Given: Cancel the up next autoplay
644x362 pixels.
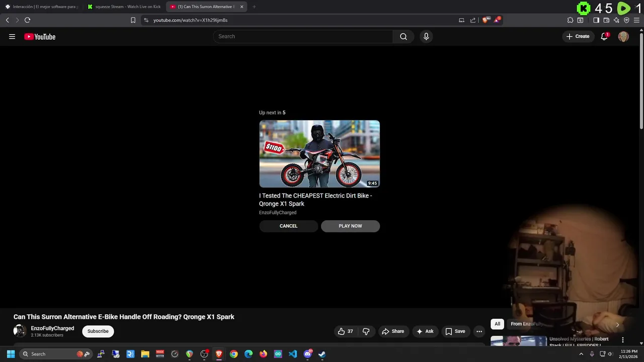Looking at the screenshot, I should tap(288, 226).
